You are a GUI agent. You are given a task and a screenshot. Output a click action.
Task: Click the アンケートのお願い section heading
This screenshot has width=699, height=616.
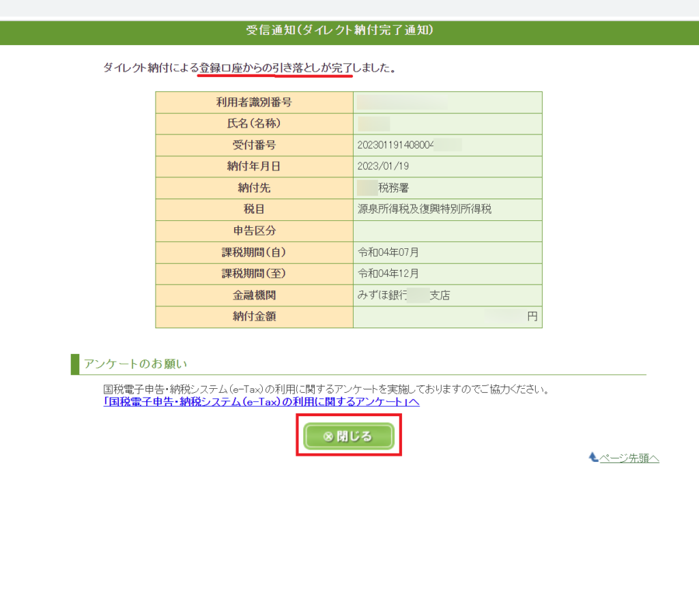(135, 364)
